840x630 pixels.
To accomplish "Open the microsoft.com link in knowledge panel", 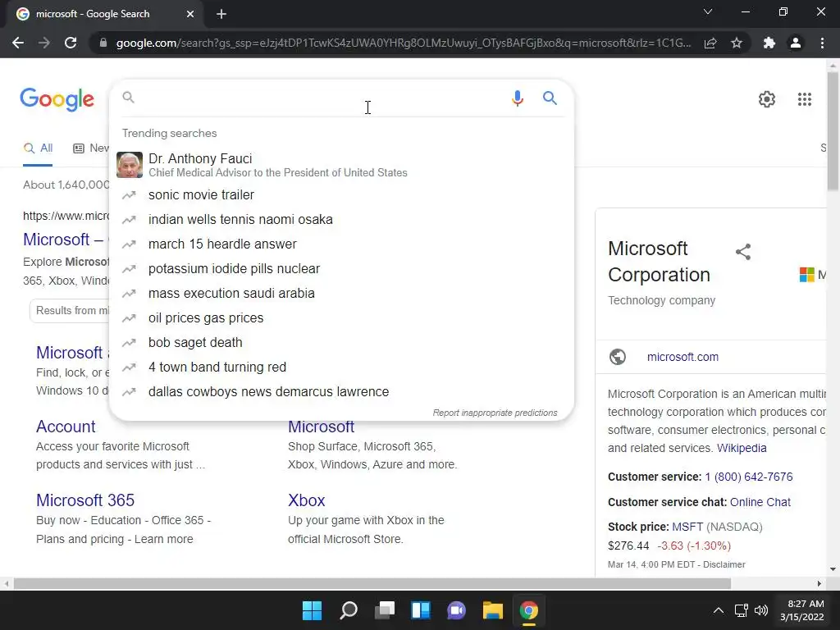I will [x=682, y=357].
